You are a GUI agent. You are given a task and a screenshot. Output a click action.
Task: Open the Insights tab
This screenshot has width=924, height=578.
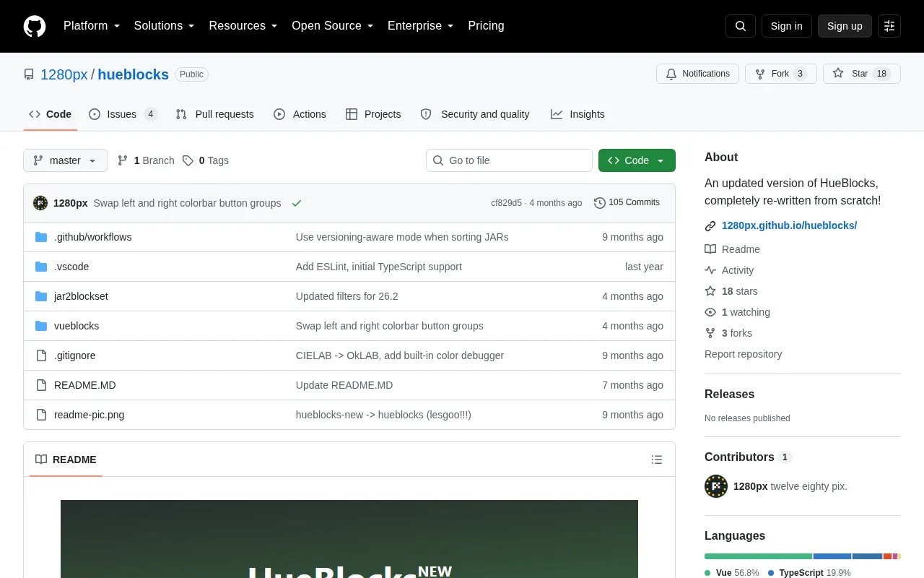pyautogui.click(x=577, y=114)
